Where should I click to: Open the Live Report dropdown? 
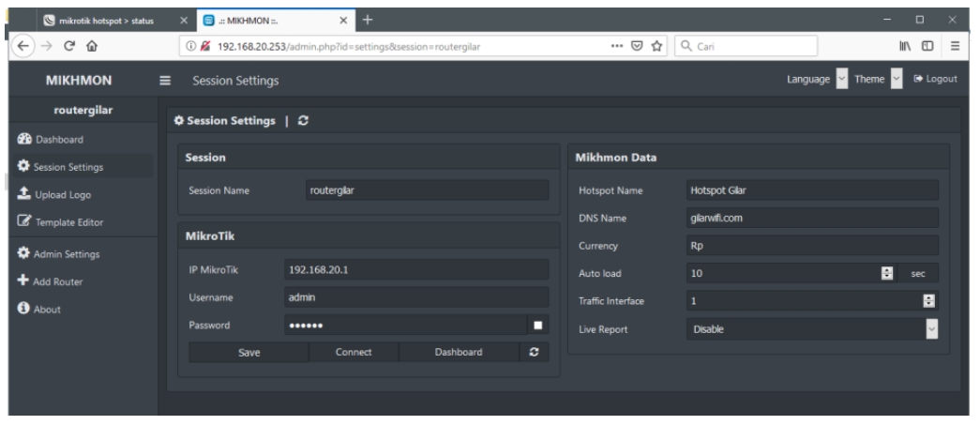point(812,328)
